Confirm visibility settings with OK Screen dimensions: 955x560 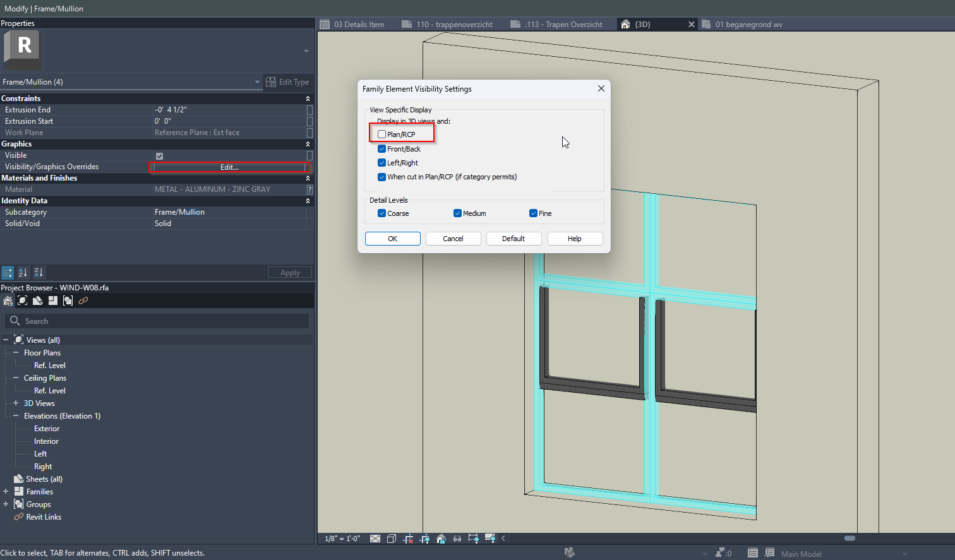[x=393, y=239]
